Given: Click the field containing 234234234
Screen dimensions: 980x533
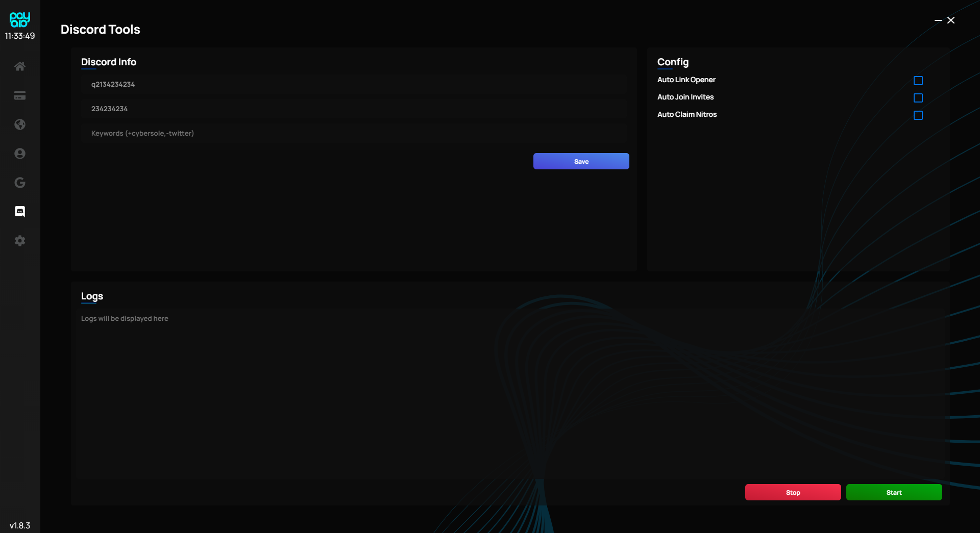Looking at the screenshot, I should click(354, 109).
